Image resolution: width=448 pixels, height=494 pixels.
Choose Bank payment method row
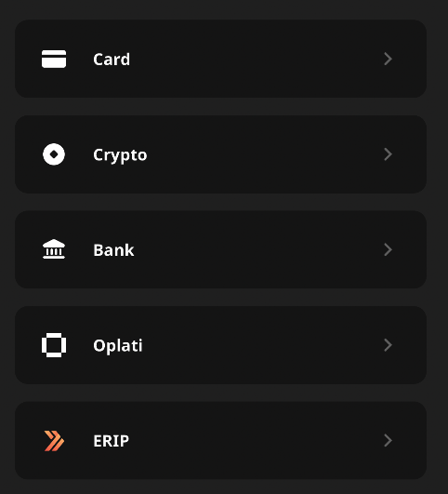tap(220, 249)
